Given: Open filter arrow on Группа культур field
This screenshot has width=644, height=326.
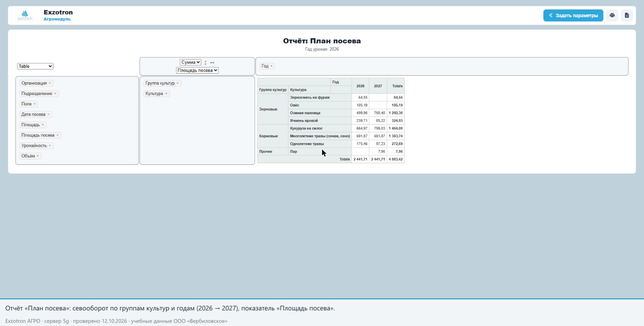Looking at the screenshot, I should pos(177,83).
